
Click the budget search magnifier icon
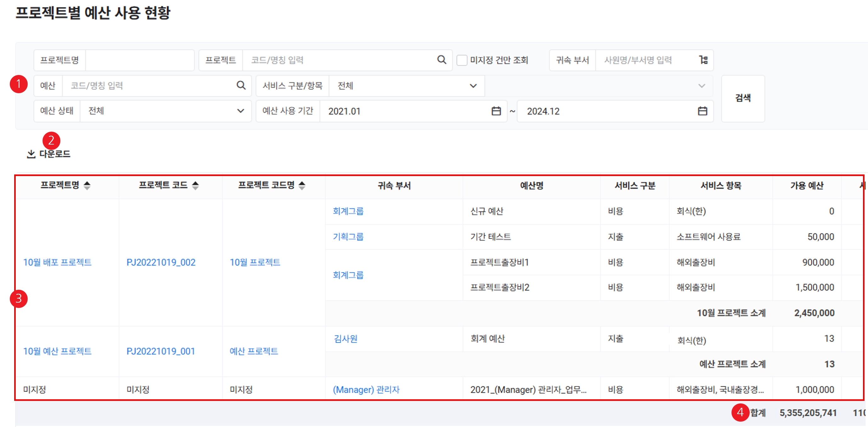pos(241,85)
